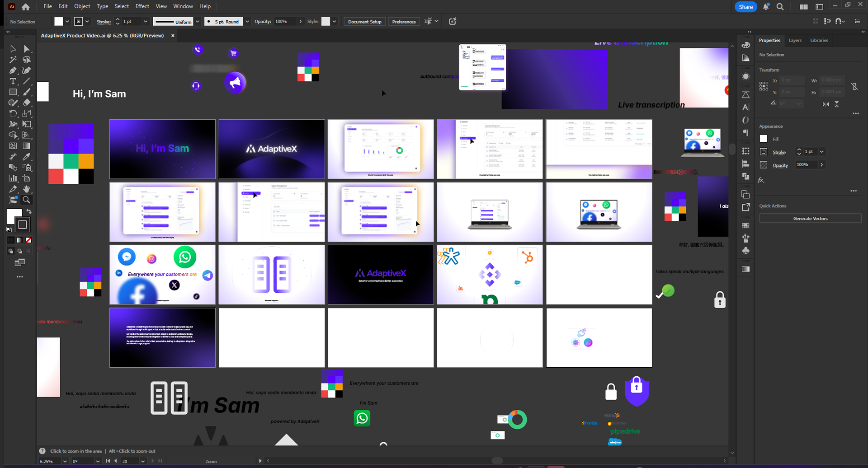Open the Window menu
The width and height of the screenshot is (868, 468).
click(183, 6)
